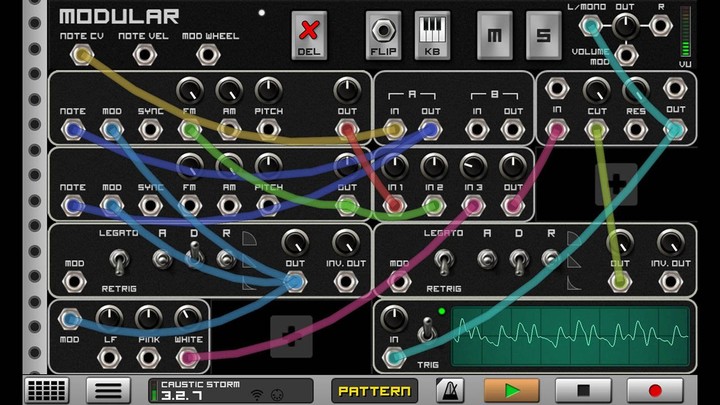The image size is (720, 405).
Task: Click noise PINK output jack
Action: [x=149, y=358]
